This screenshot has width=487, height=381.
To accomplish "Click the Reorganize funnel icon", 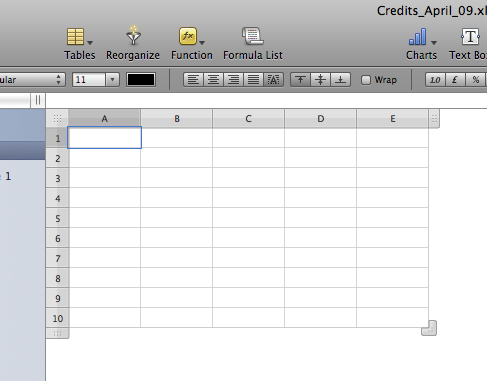I will click(133, 36).
